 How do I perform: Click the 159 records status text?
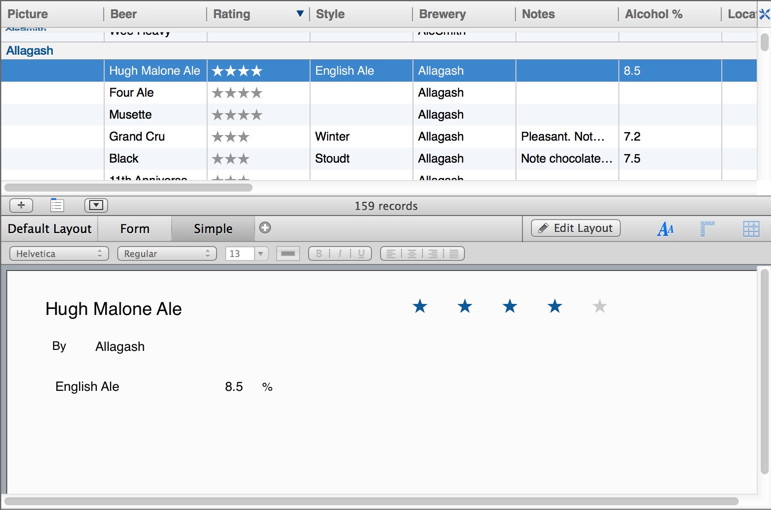(386, 206)
